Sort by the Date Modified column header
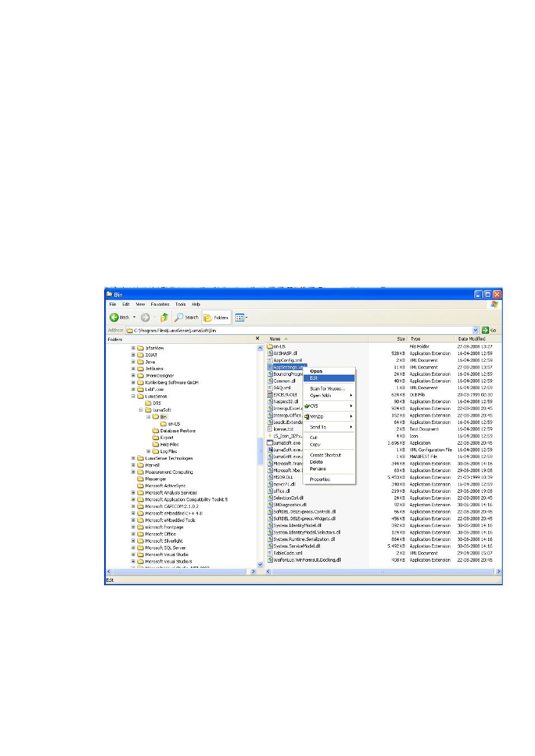 point(478,339)
